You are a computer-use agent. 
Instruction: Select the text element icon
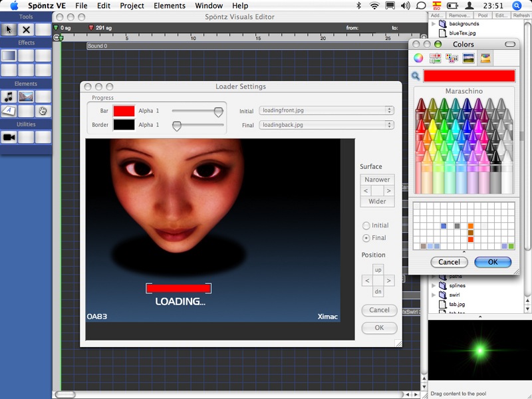click(x=9, y=110)
